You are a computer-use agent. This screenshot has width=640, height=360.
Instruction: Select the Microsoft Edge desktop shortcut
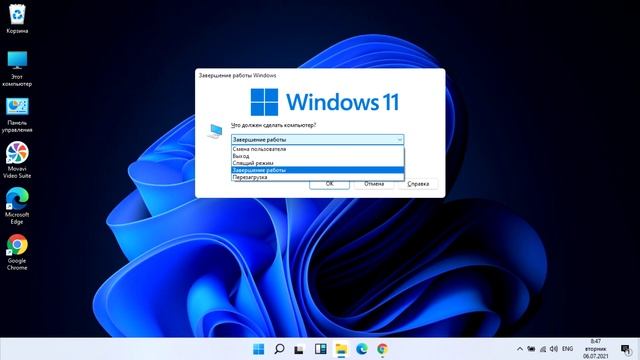click(17, 206)
